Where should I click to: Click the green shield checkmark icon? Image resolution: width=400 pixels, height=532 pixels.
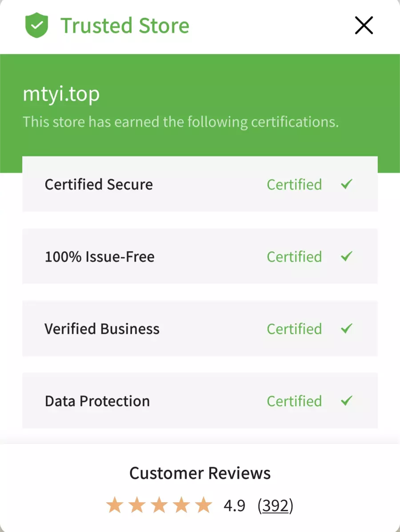click(x=36, y=25)
